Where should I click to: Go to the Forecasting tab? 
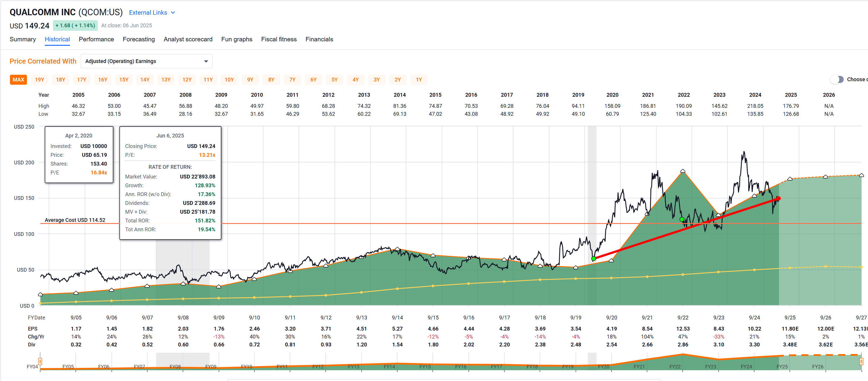point(139,39)
